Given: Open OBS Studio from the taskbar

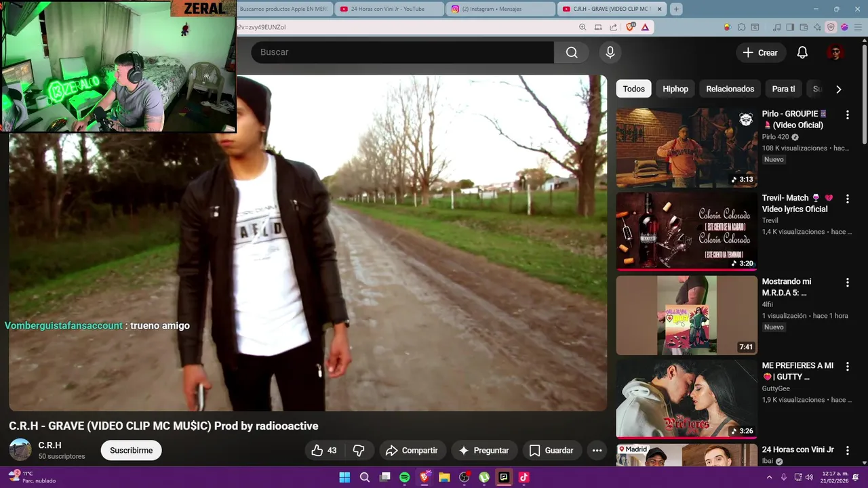Looking at the screenshot, I should [x=464, y=477].
